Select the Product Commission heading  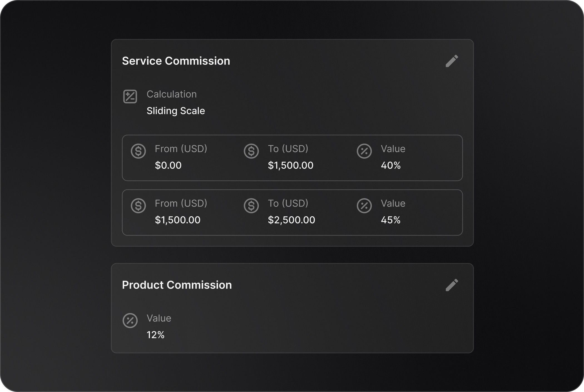point(177,285)
